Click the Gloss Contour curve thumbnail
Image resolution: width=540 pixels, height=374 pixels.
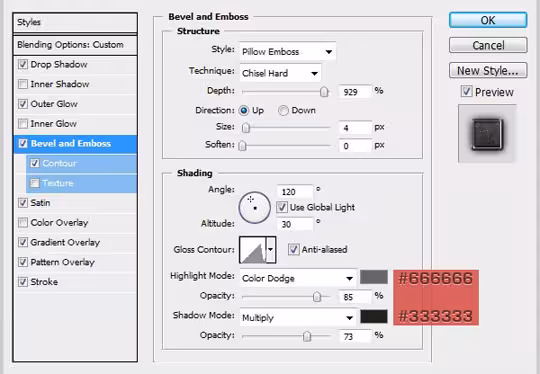click(253, 250)
